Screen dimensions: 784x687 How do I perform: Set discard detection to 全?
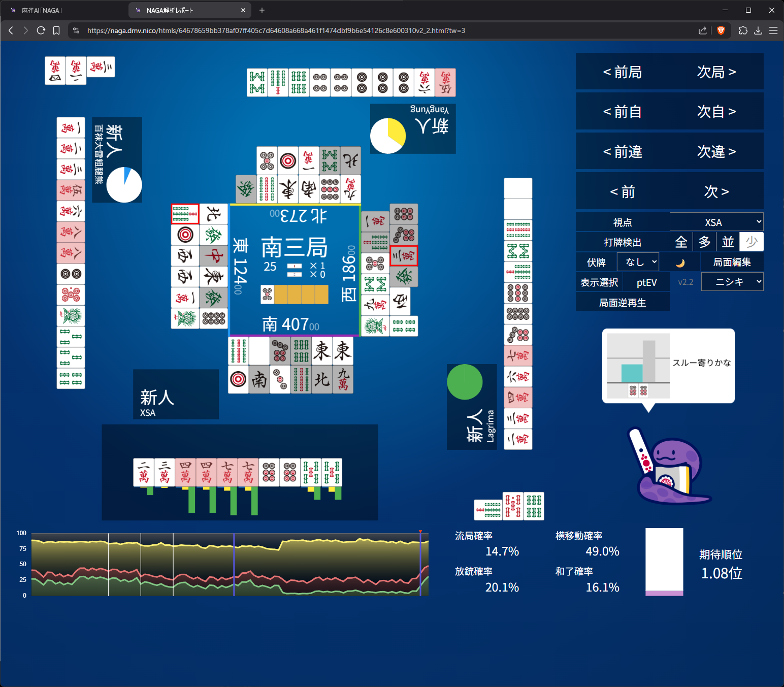(681, 242)
